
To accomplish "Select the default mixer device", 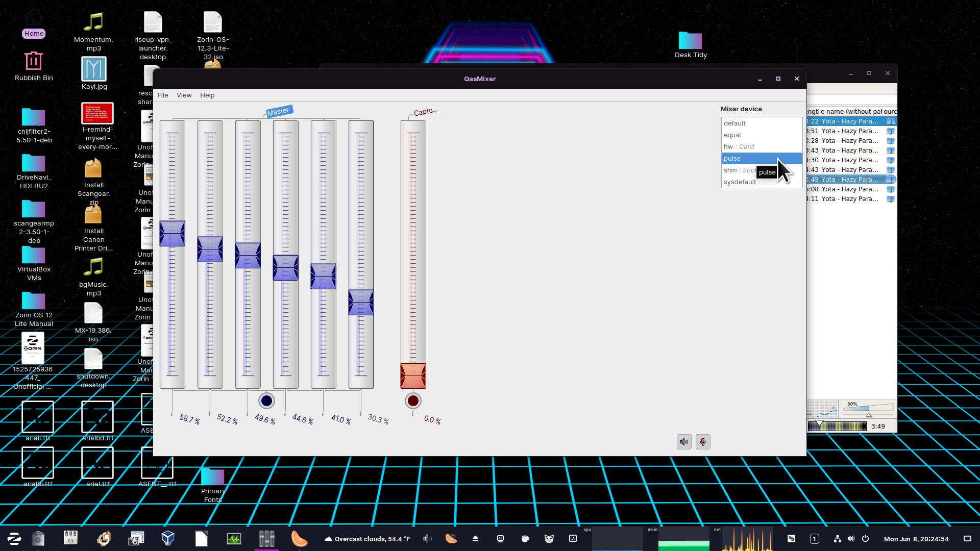I will (734, 123).
